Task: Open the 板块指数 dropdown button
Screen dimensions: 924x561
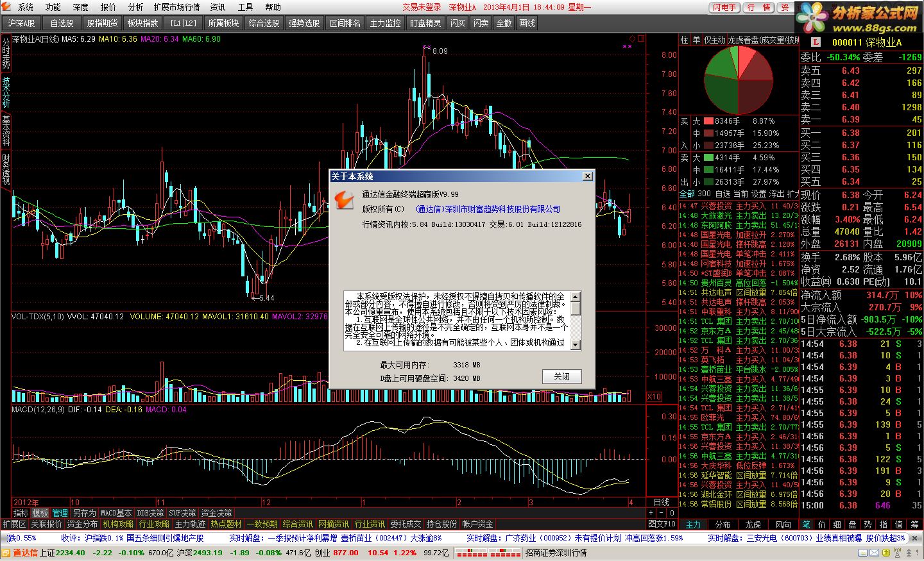Action: tap(143, 23)
